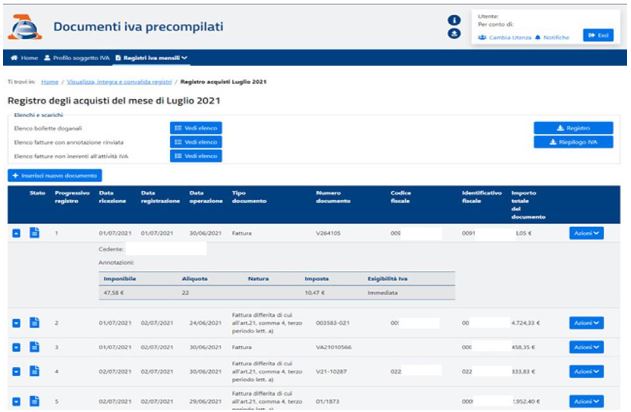Click total amount 4.724,33 €
Screen dimensions: 631x412
(526, 323)
